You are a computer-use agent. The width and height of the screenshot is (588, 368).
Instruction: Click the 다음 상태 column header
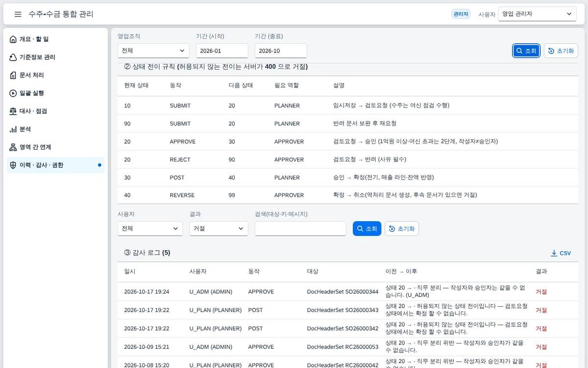click(241, 85)
